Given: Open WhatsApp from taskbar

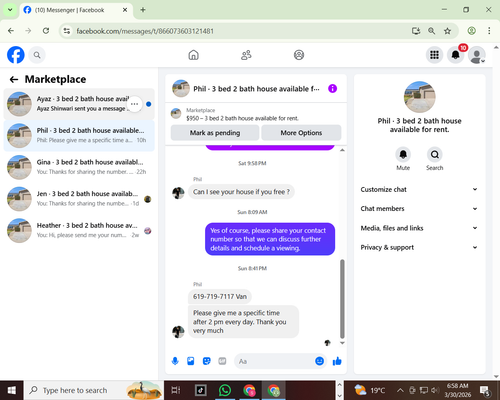Looking at the screenshot, I should click(225, 390).
